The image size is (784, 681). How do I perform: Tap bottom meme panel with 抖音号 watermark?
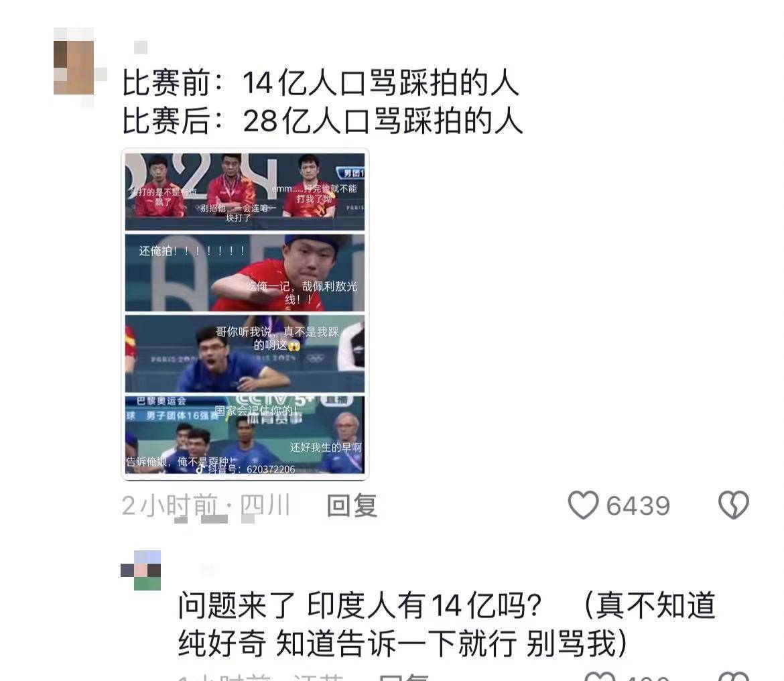245,434
